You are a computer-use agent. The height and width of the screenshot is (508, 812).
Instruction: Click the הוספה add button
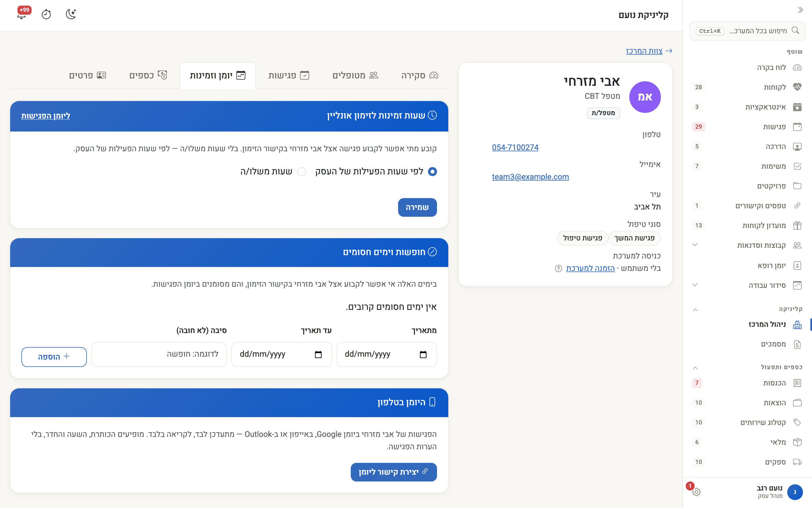[x=54, y=357]
